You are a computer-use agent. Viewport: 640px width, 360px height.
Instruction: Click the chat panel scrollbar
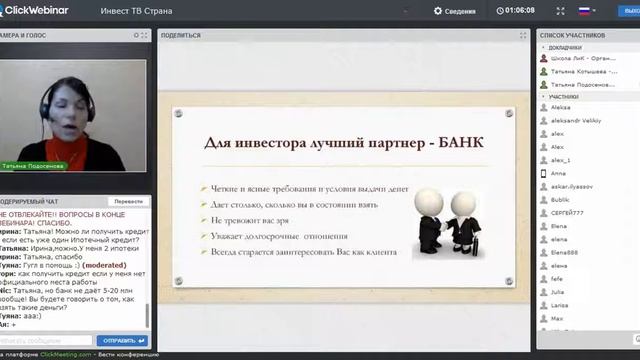click(147, 315)
